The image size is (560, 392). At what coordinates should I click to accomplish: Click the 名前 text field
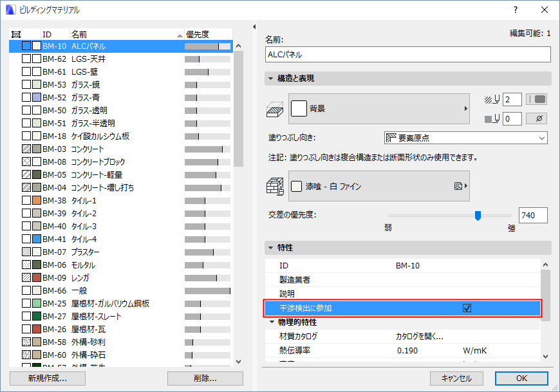[x=408, y=55]
